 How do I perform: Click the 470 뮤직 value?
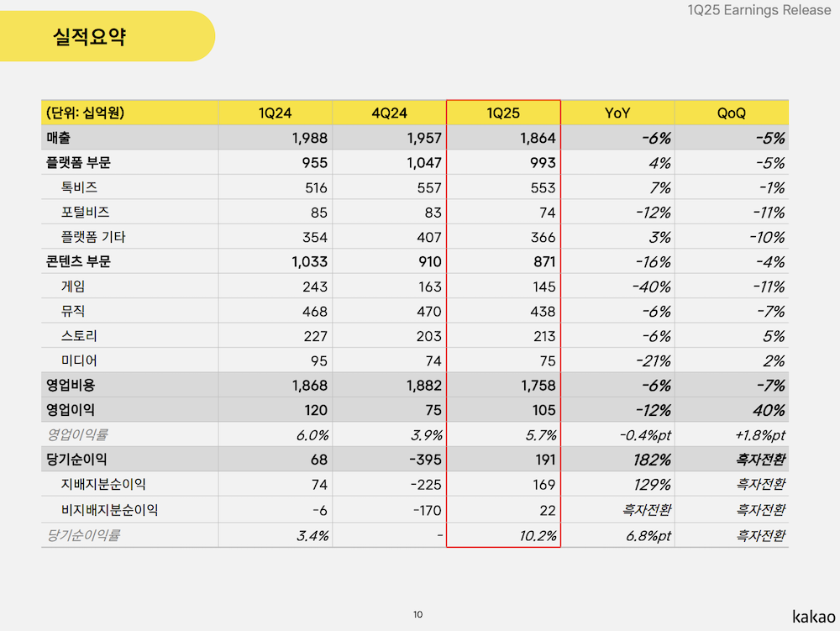coord(429,312)
